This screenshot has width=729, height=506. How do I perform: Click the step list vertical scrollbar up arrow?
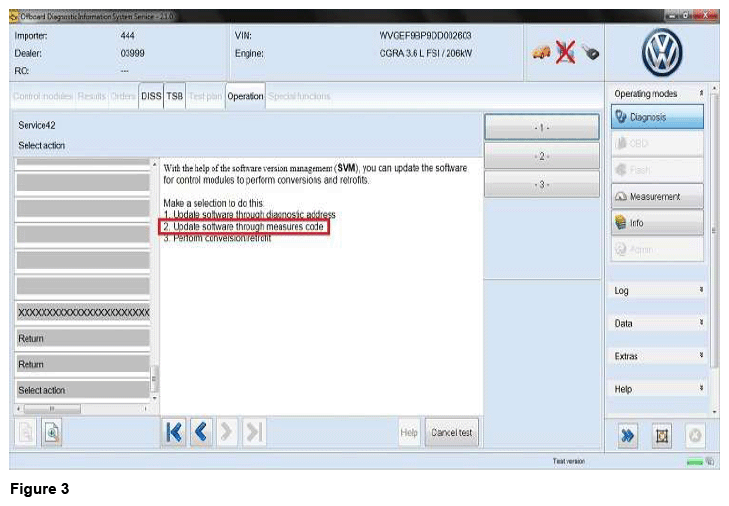pos(155,164)
